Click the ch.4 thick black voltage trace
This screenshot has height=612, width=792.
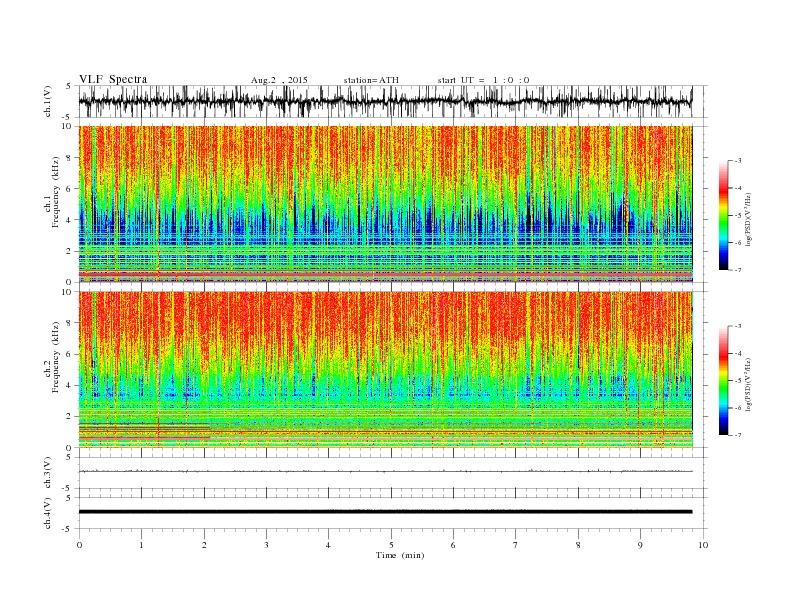[385, 512]
